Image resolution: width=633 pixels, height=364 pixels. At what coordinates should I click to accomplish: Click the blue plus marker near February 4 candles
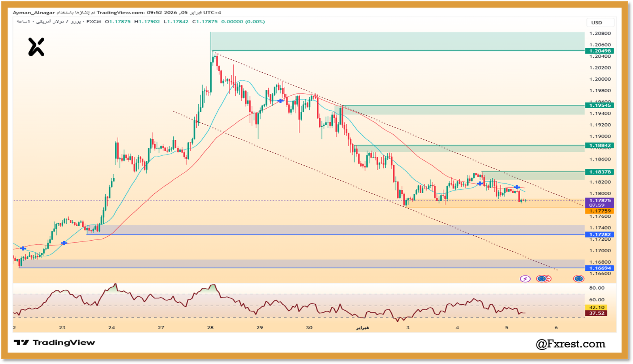coord(480,184)
